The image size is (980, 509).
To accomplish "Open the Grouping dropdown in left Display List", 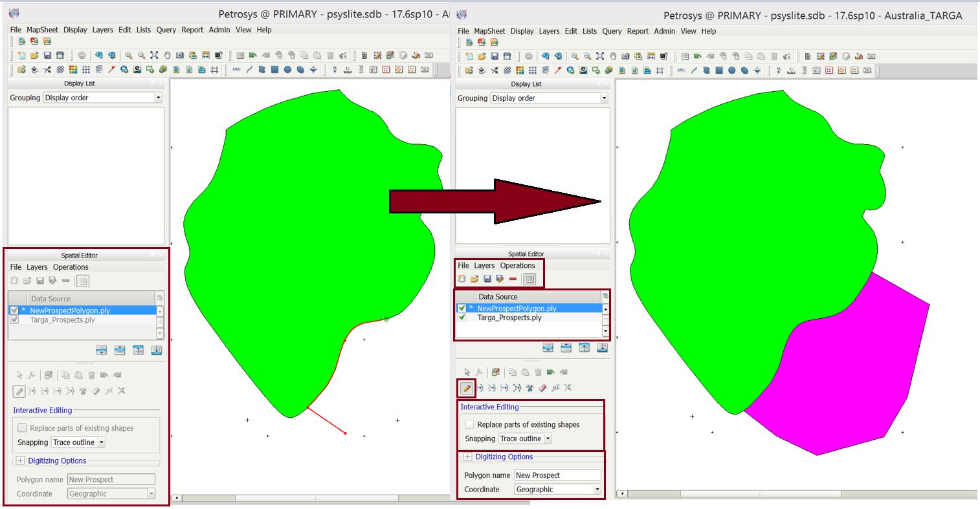I will click(x=158, y=98).
